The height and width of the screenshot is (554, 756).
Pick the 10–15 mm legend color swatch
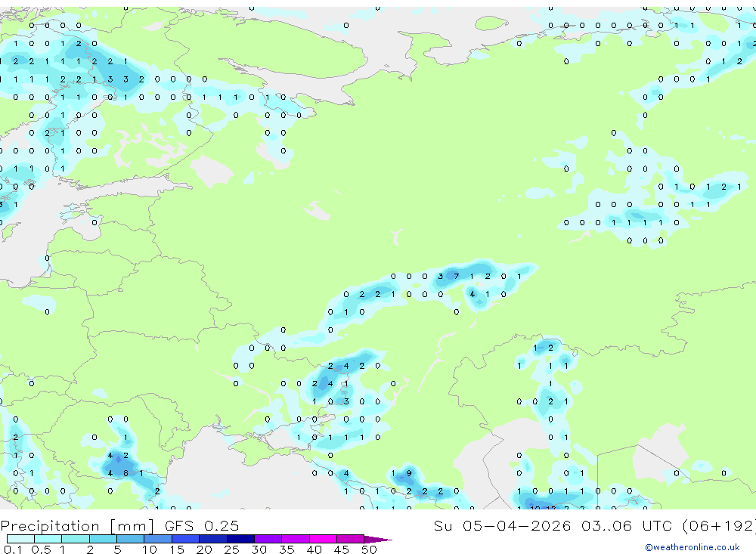(158, 539)
